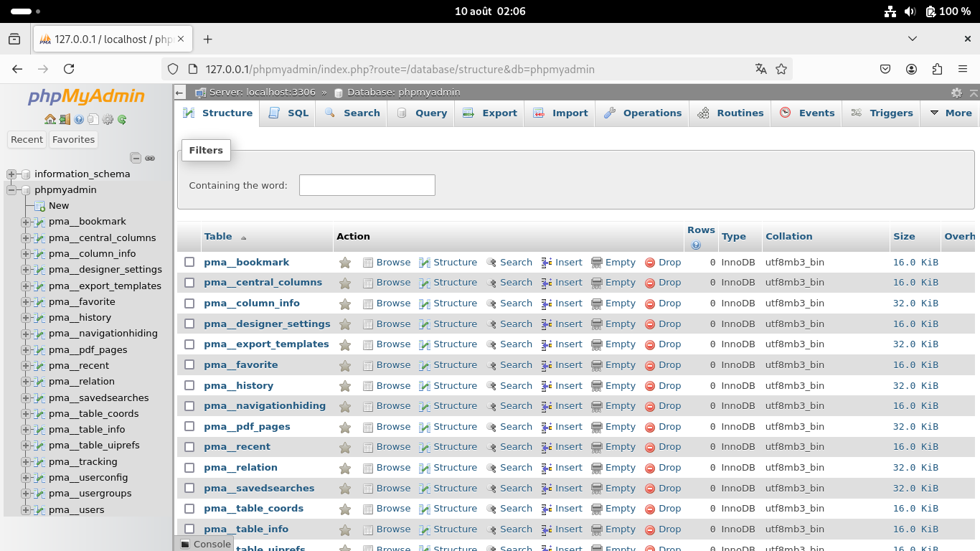The width and height of the screenshot is (980, 551).
Task: Check the pma__favorite table checkbox
Action: (x=189, y=364)
